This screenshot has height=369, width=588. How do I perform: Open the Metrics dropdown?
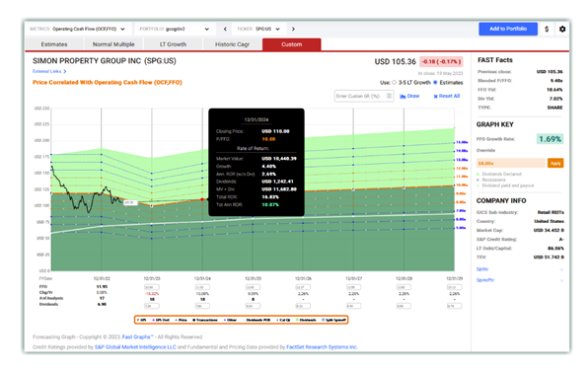point(78,29)
